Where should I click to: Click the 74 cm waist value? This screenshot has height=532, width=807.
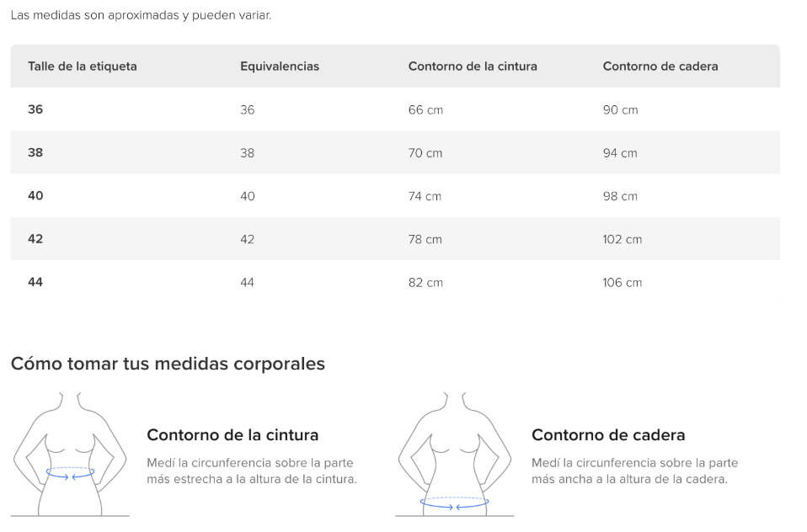(x=425, y=196)
